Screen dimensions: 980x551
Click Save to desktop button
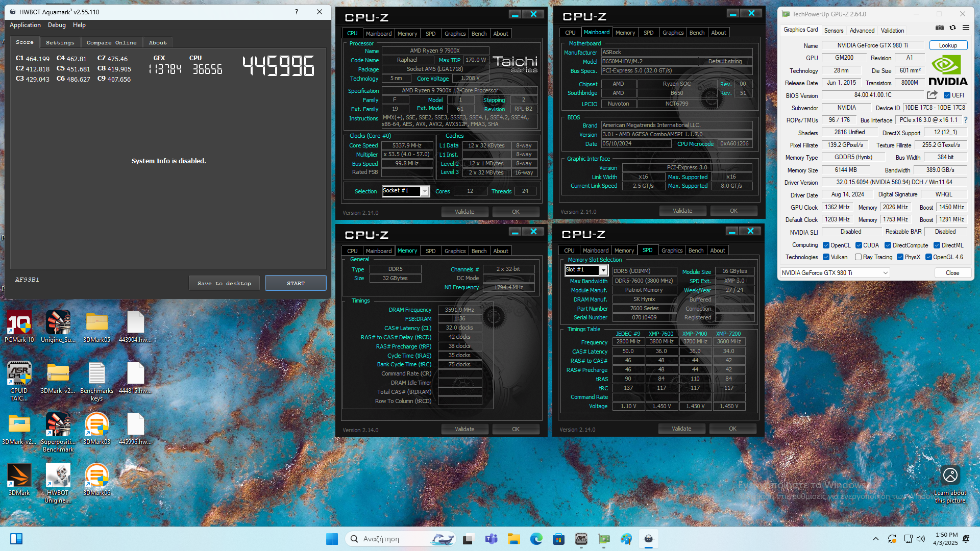(224, 283)
